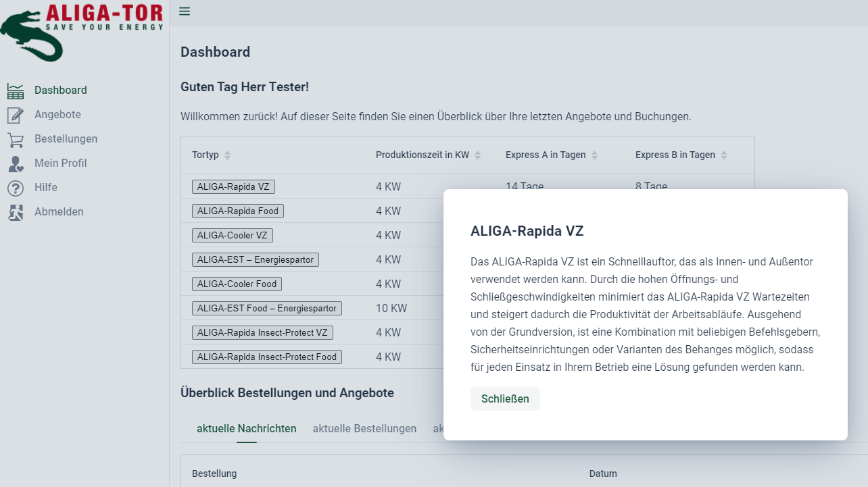Click the Bestellung column header
This screenshot has height=487, width=868.
[214, 473]
